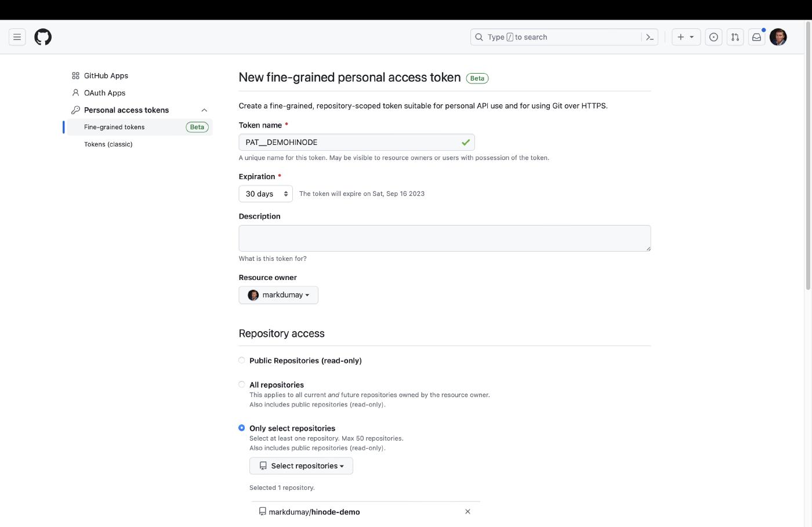Go to GitHub Apps in sidebar
Screen dimensions: 812x527
(x=106, y=76)
